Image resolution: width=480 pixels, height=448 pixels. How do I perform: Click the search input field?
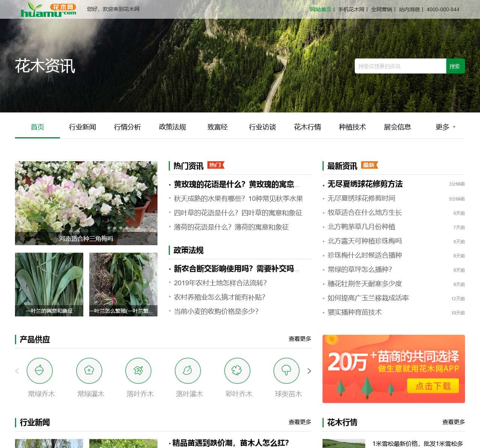point(399,66)
